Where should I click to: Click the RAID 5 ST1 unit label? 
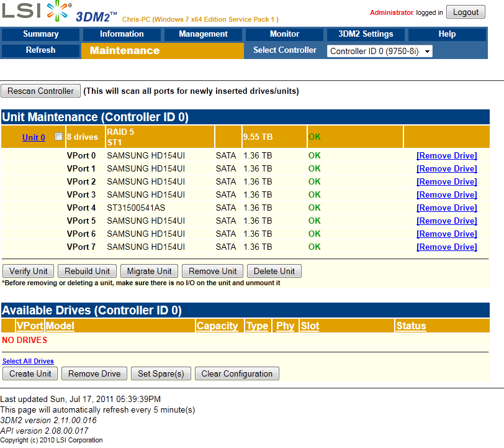[120, 137]
